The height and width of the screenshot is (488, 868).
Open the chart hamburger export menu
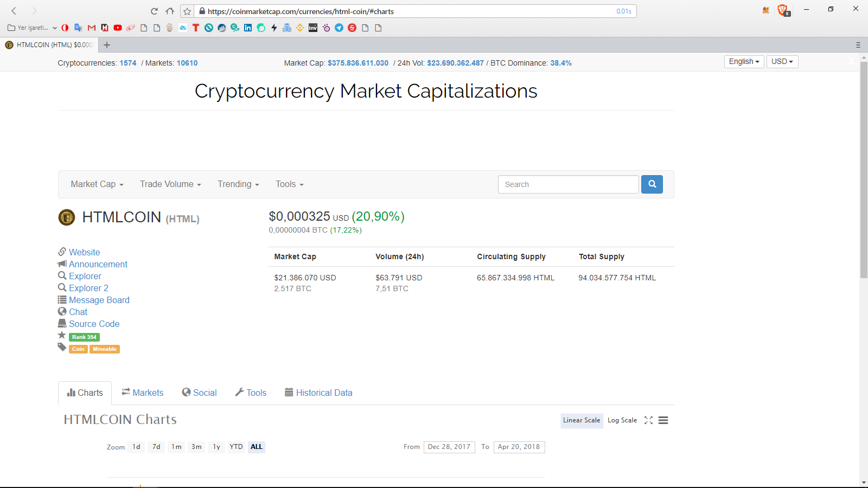coord(663,420)
